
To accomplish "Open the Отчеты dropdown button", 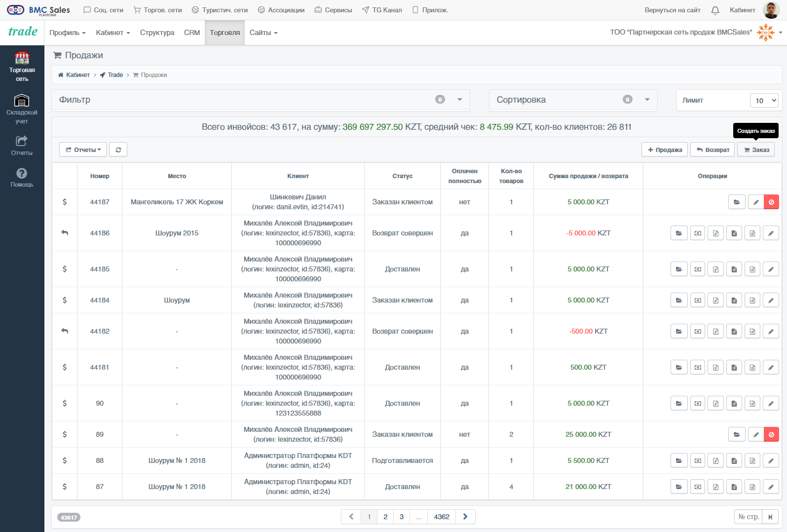I will [x=83, y=150].
